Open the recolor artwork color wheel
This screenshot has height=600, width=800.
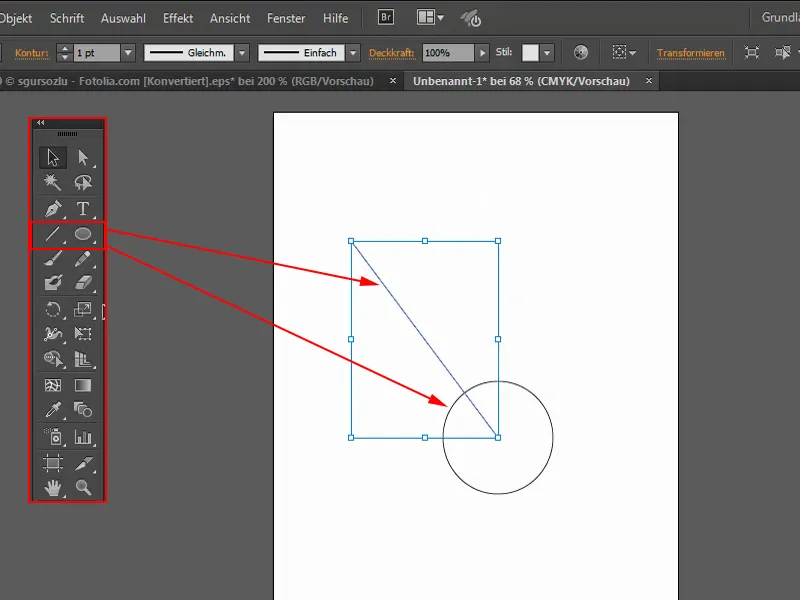(581, 53)
